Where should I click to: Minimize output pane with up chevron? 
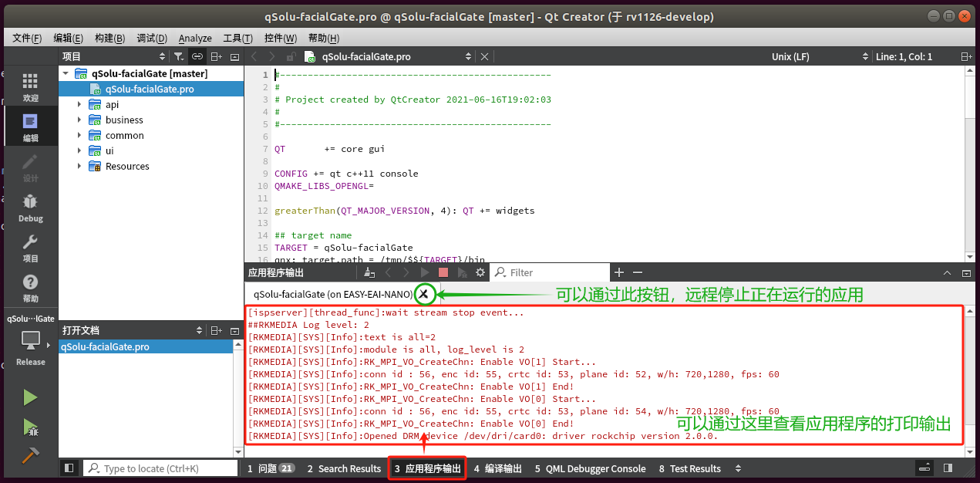pos(948,272)
